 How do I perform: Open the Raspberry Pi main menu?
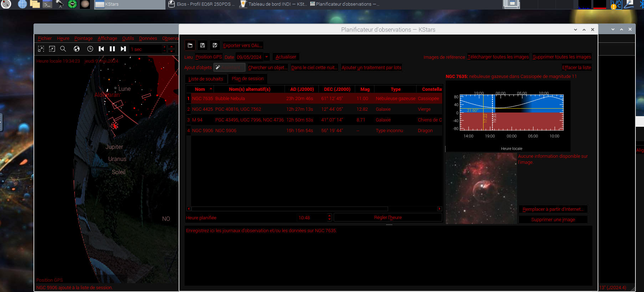click(6, 4)
